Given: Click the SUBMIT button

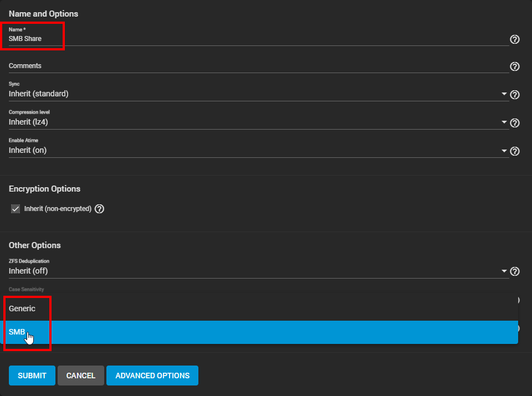Looking at the screenshot, I should (x=32, y=376).
